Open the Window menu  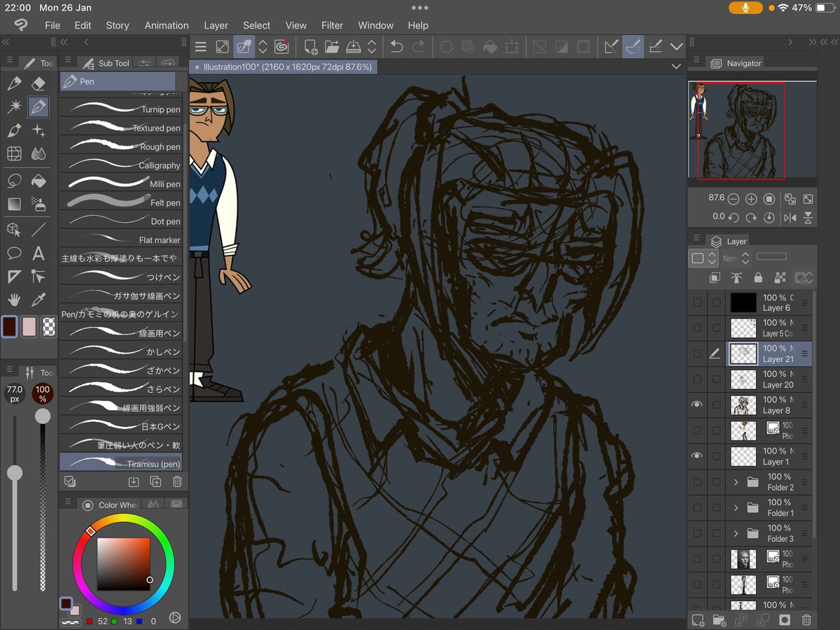[x=376, y=25]
